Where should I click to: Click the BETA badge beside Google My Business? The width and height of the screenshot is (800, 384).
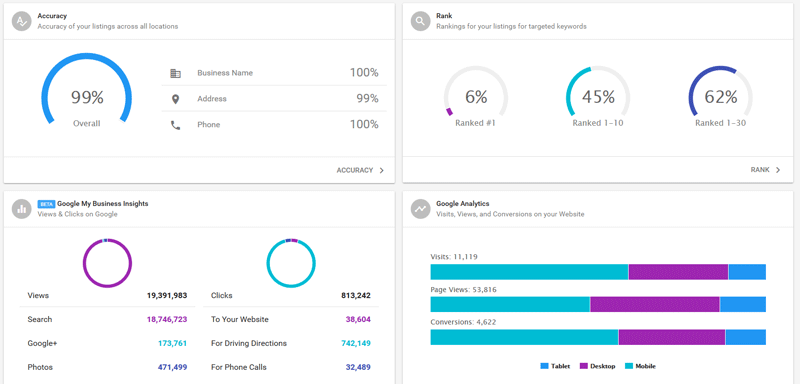pos(46,204)
